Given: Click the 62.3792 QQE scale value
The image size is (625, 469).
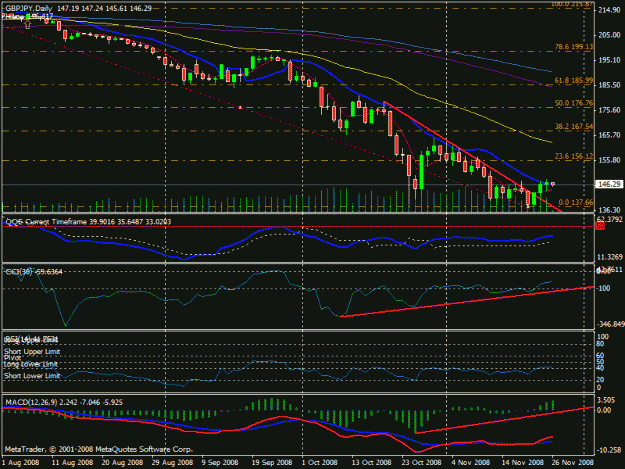Looking at the screenshot, I should point(609,219).
